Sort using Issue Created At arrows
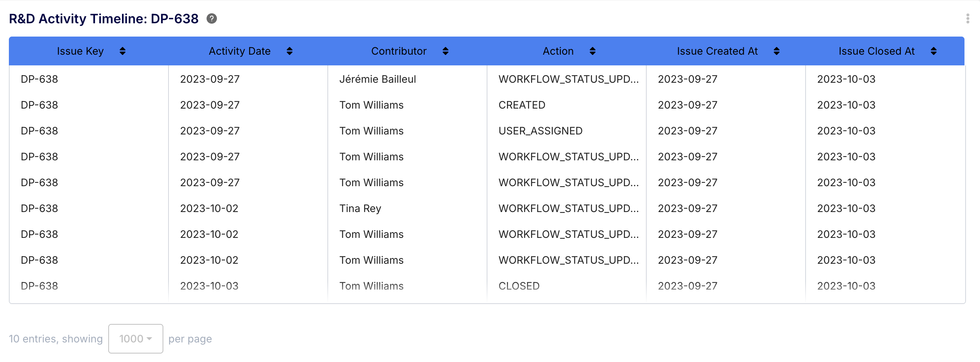 coord(776,51)
